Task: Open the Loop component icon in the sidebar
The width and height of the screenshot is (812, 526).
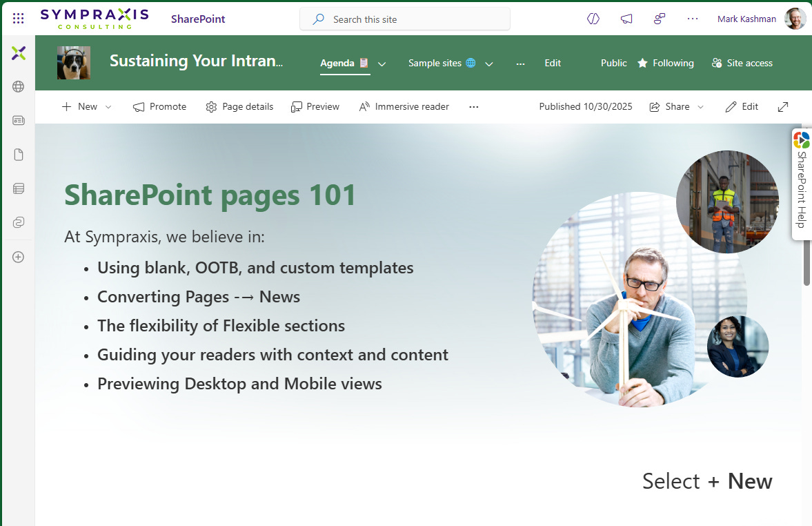Action: pos(19,222)
